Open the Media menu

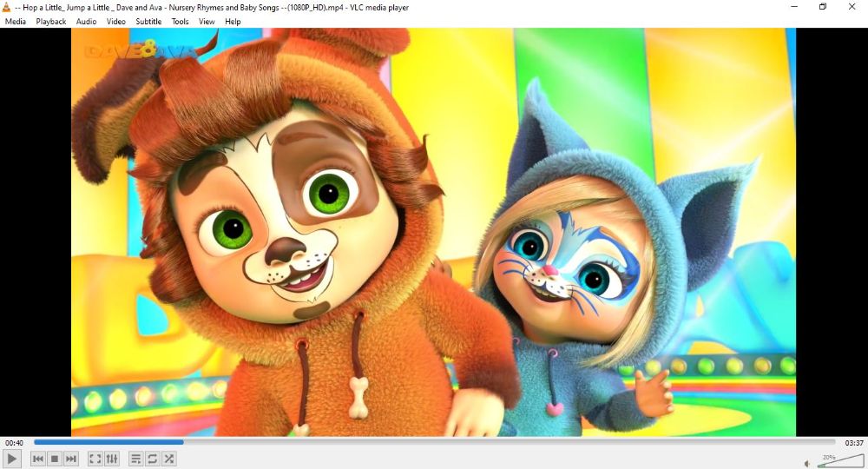16,22
